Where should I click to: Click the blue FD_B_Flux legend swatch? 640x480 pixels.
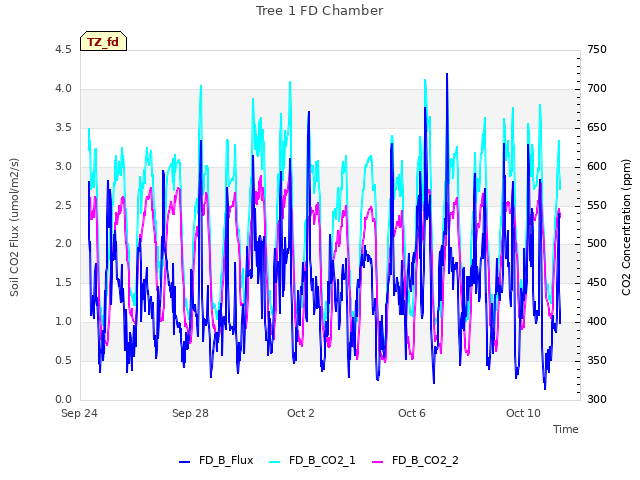(184, 462)
